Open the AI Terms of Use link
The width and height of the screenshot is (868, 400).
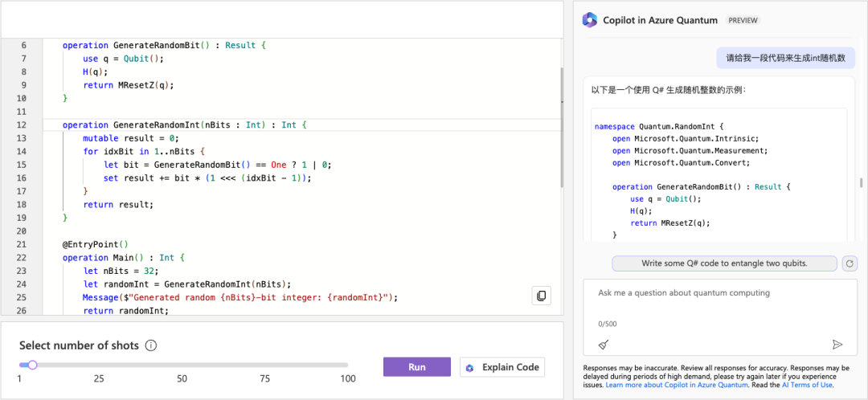pos(808,385)
